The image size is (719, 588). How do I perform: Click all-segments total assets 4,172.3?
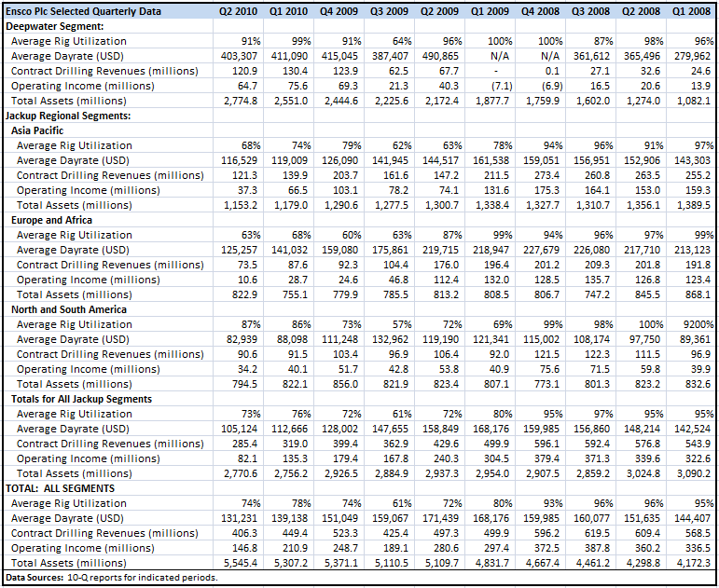point(694,563)
